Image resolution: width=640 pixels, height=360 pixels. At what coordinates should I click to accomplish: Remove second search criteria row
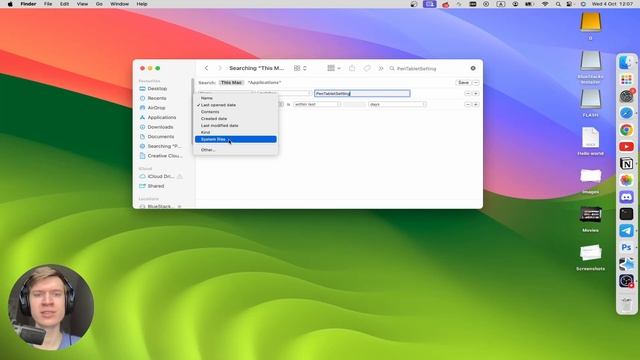tap(468, 104)
